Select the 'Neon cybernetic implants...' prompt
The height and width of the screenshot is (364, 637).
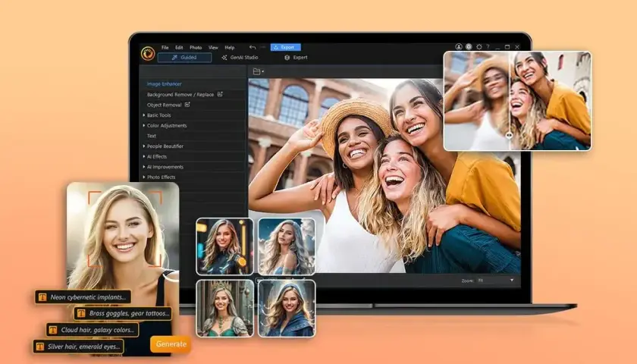pos(83,297)
